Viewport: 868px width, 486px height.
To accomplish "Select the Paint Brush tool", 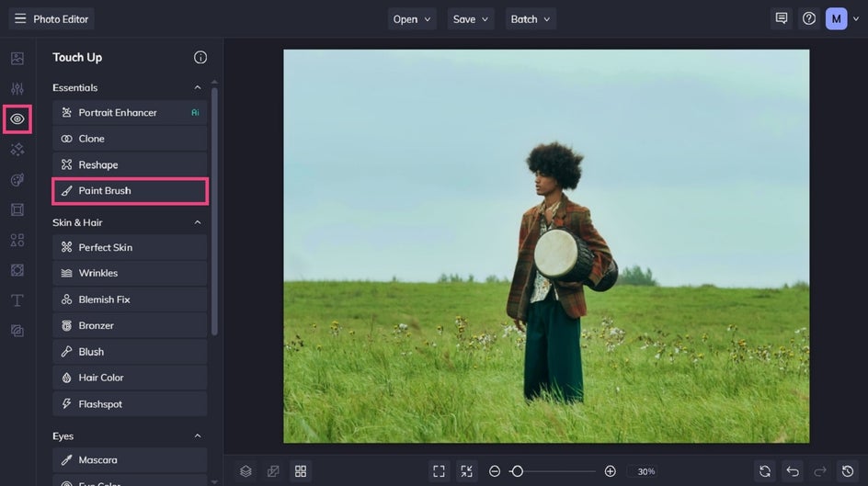I will [130, 191].
